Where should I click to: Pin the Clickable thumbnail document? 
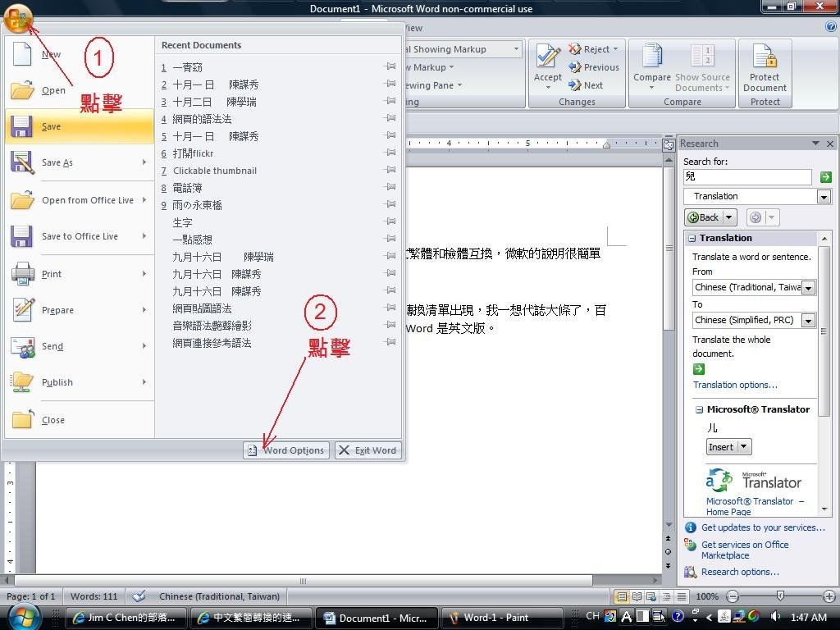tap(390, 169)
